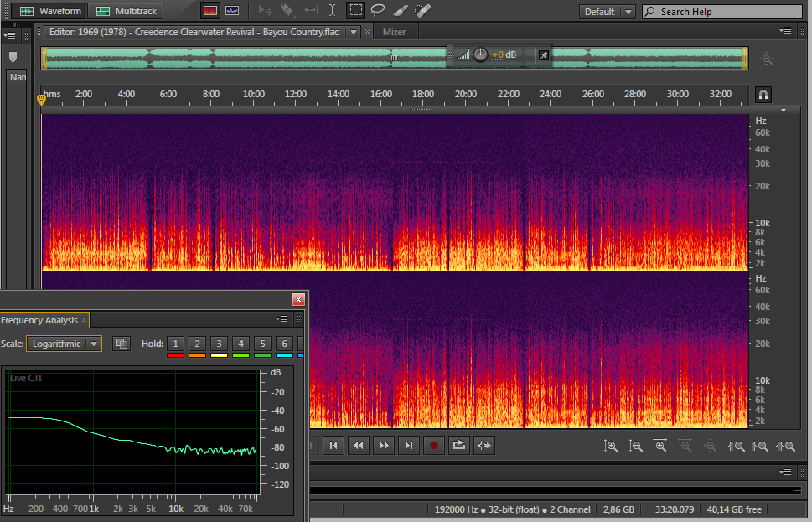
Task: Click the 40,14 GB free status entry
Action: (x=734, y=509)
